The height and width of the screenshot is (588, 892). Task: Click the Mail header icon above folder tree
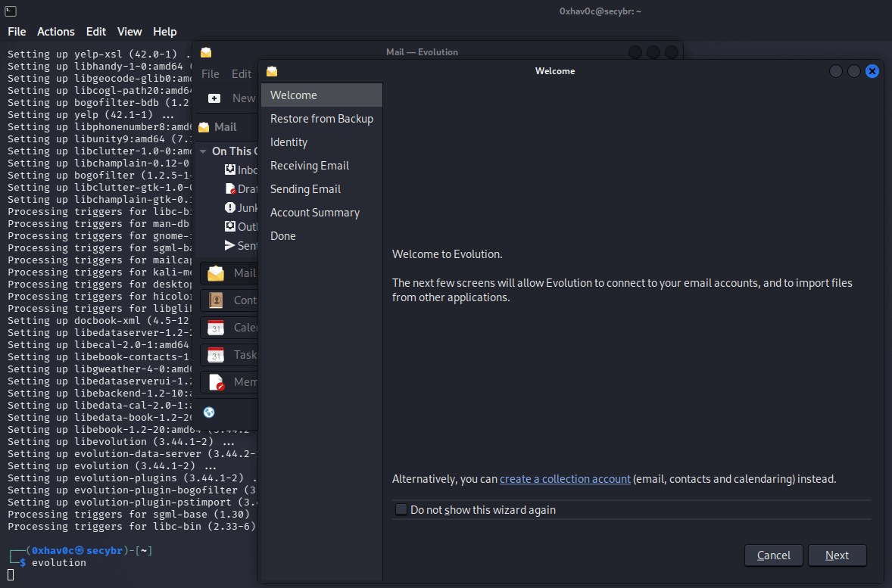click(x=204, y=127)
